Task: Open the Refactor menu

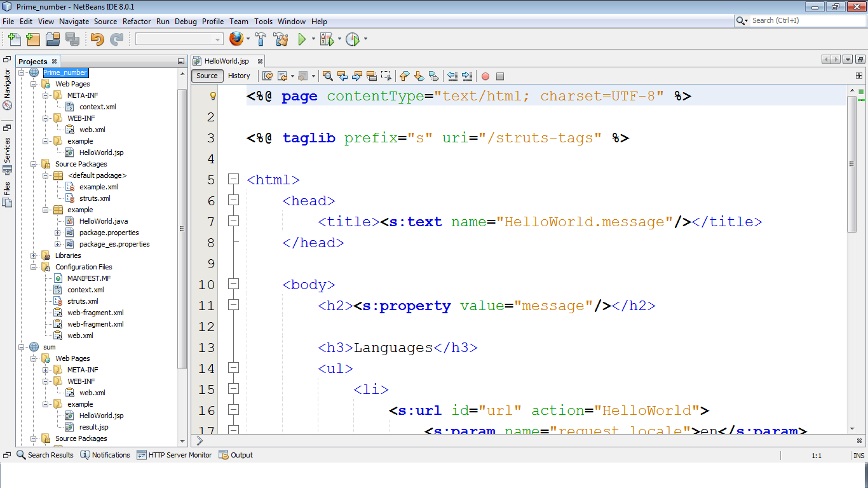Action: point(137,21)
